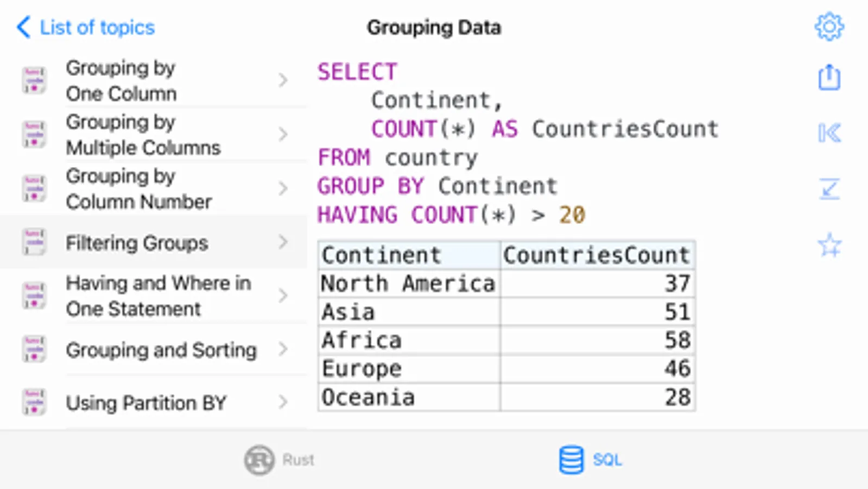
Task: Switch to the SQL tab
Action: click(x=591, y=460)
